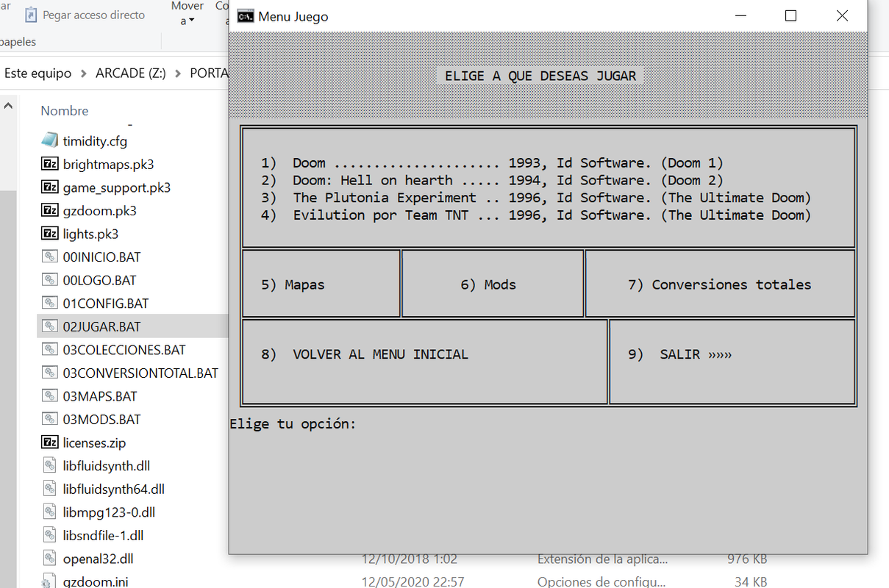Screen dimensions: 889x588
Task: Select the 00INICIO.BAT file name
Action: [102, 257]
